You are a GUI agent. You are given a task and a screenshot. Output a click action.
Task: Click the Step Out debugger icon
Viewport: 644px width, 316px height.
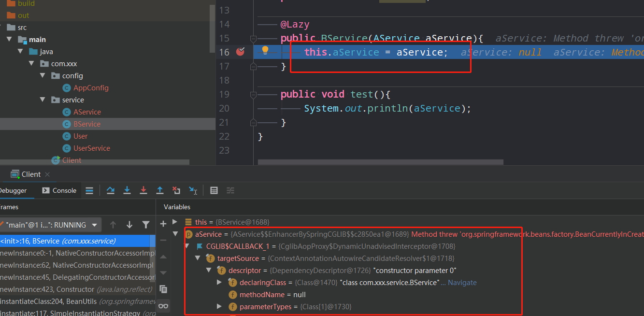pyautogui.click(x=160, y=190)
